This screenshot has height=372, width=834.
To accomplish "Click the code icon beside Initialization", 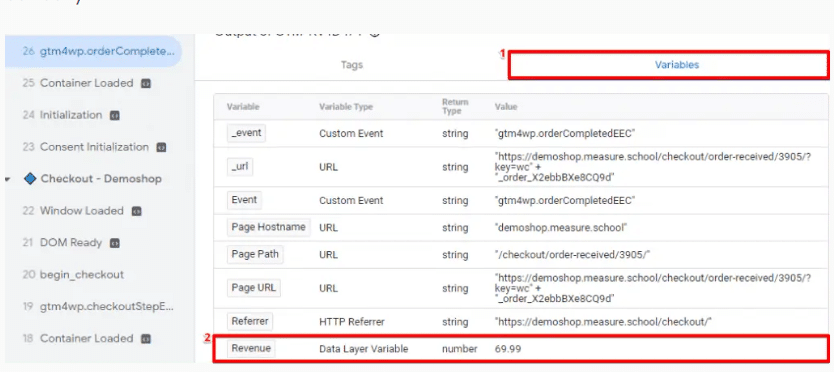I will [x=114, y=115].
